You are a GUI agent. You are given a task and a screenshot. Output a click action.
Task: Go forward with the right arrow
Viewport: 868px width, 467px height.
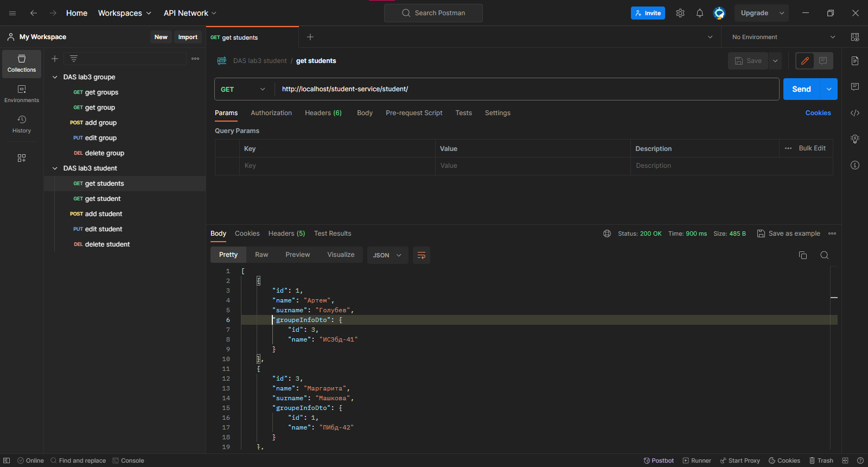(x=53, y=13)
